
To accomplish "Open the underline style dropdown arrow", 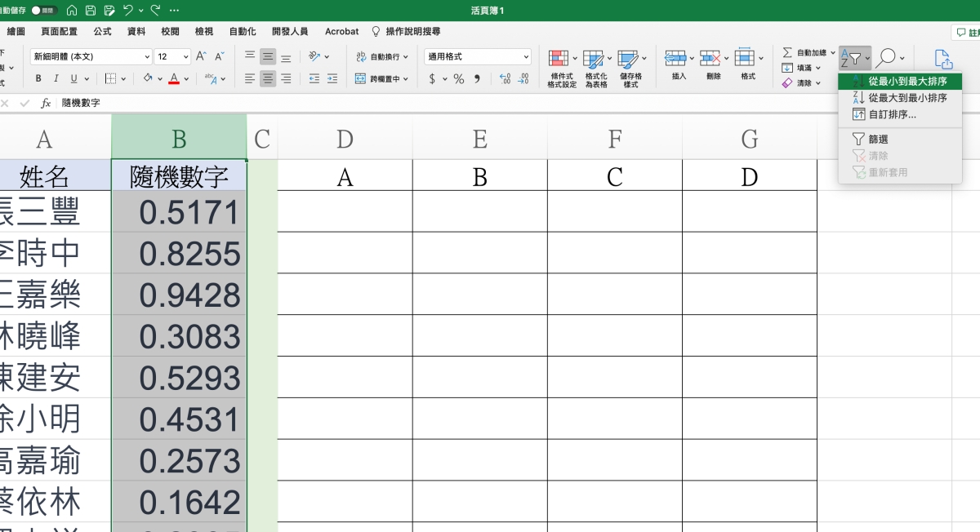I will [x=87, y=79].
